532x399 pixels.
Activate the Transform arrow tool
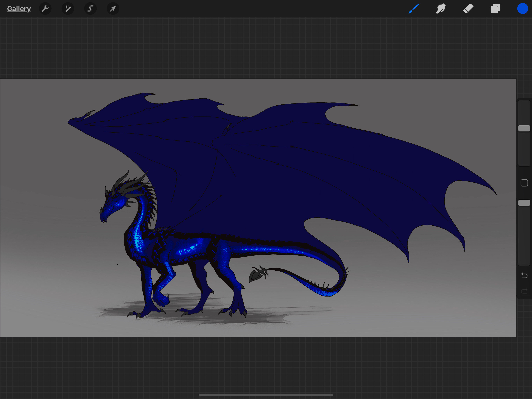pyautogui.click(x=113, y=9)
